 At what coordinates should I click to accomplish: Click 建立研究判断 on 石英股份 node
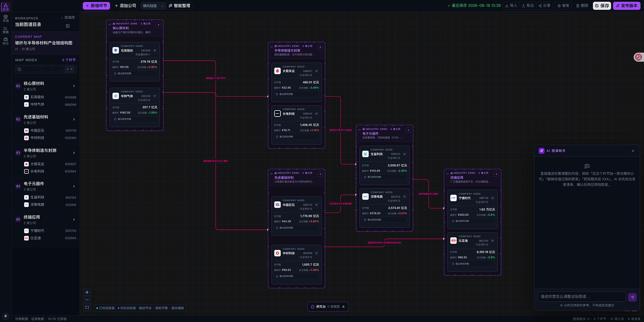[x=135, y=73]
